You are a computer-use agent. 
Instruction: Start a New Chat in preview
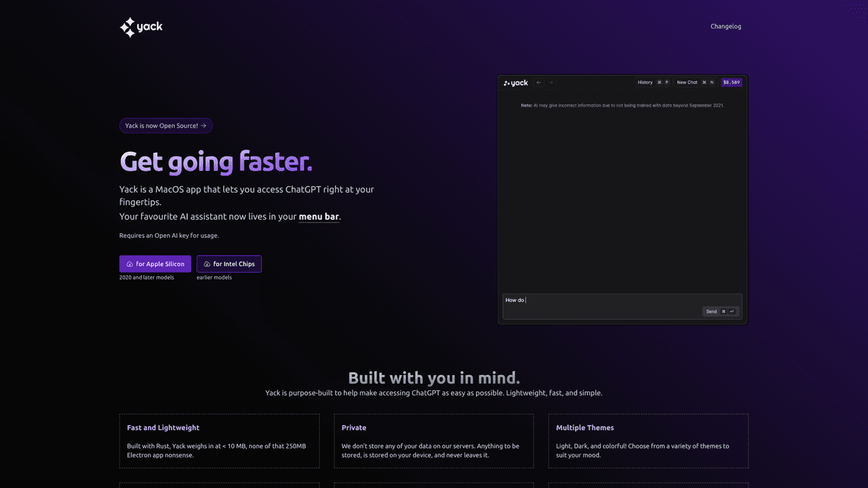(695, 83)
